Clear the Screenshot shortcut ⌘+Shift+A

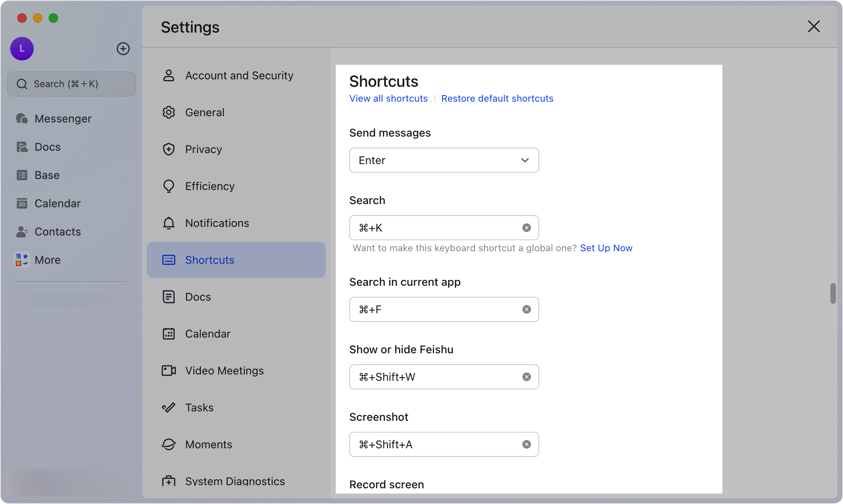526,444
